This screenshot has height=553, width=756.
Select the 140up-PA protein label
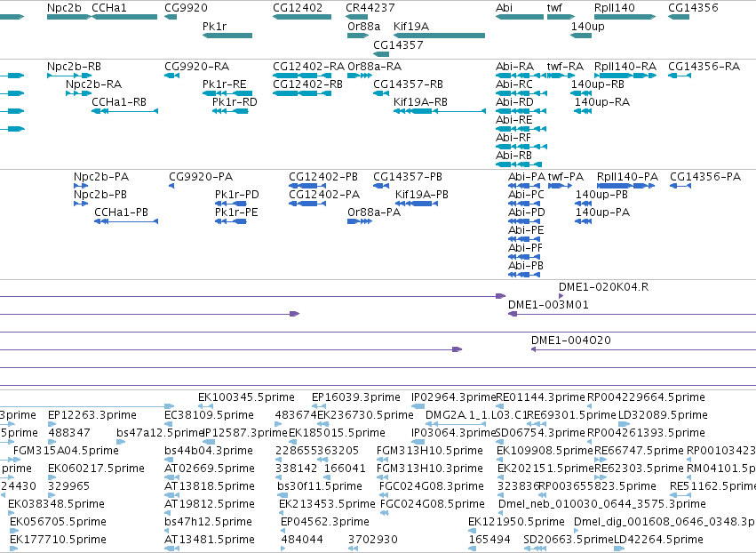[x=602, y=212]
